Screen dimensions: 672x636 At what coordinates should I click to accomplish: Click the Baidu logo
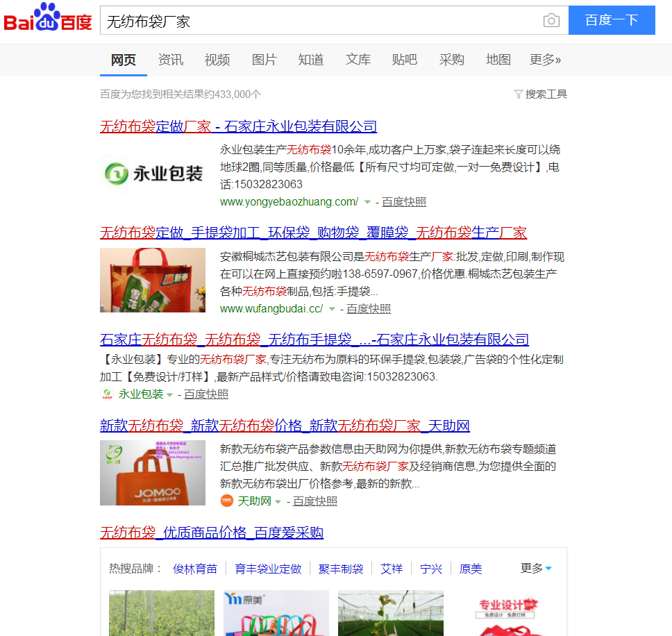(x=48, y=18)
